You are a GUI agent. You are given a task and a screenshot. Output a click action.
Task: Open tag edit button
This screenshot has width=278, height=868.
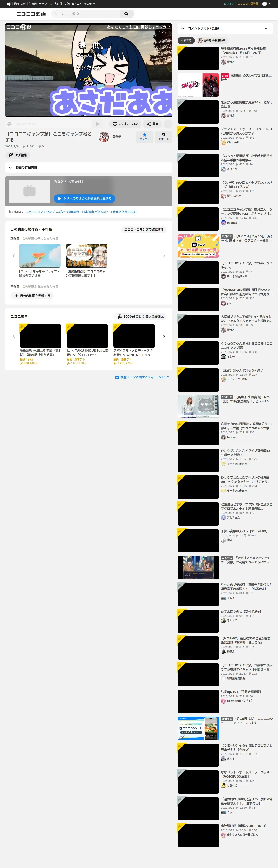[x=18, y=155]
